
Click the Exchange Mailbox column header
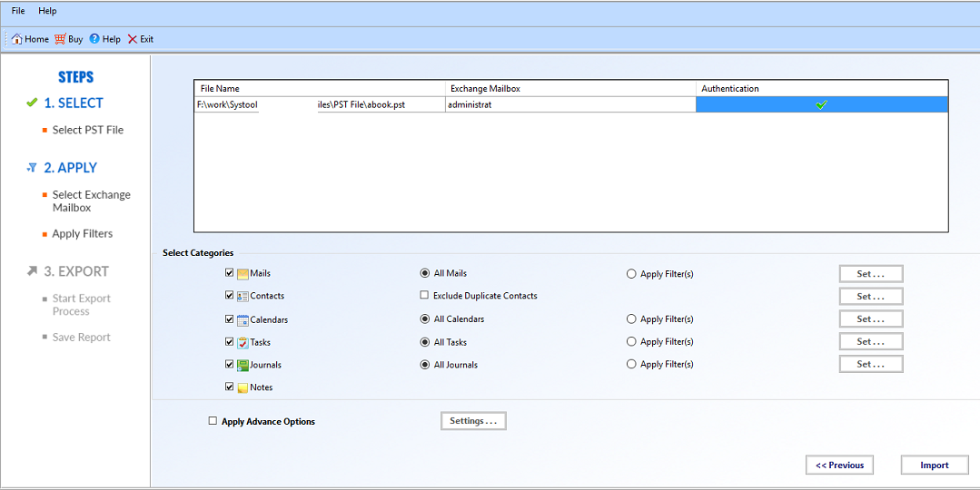coord(570,89)
